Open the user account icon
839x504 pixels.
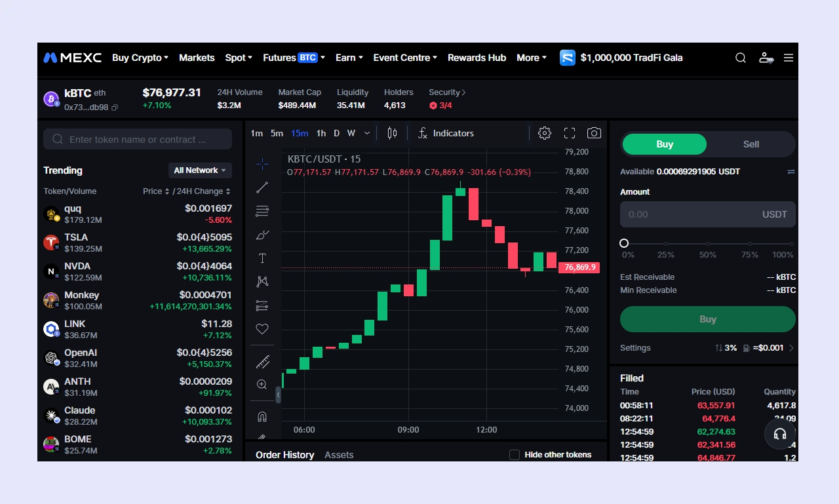click(x=766, y=58)
